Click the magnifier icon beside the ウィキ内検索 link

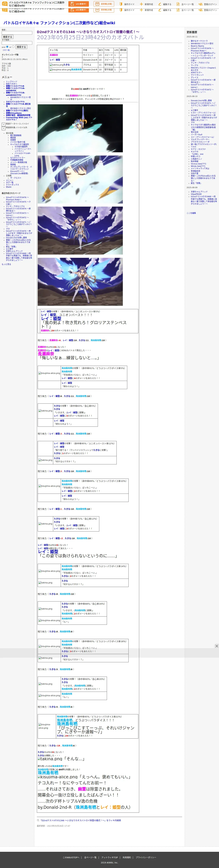pos(38,821)
